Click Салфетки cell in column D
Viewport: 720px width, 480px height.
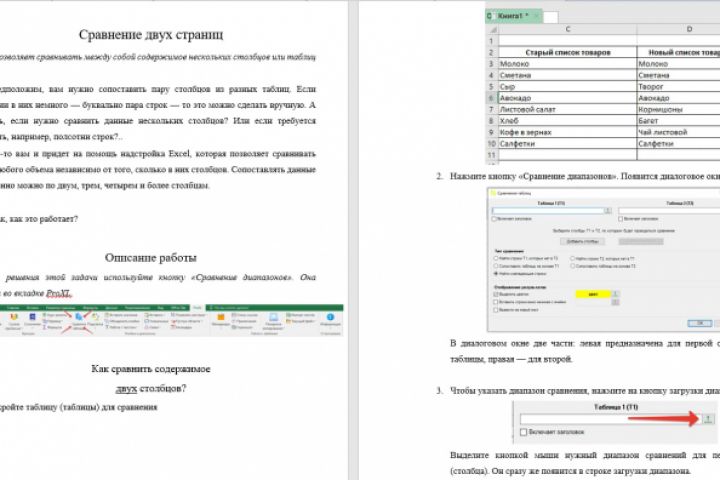tap(679, 144)
